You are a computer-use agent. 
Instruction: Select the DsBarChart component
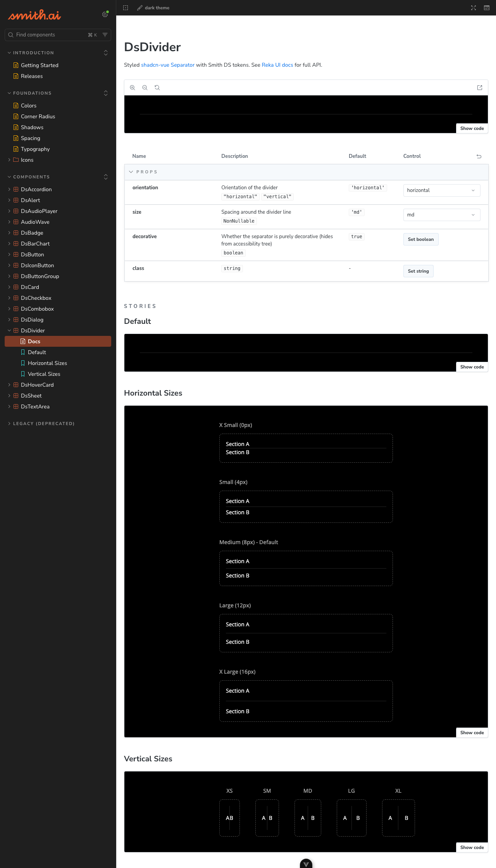(35, 244)
